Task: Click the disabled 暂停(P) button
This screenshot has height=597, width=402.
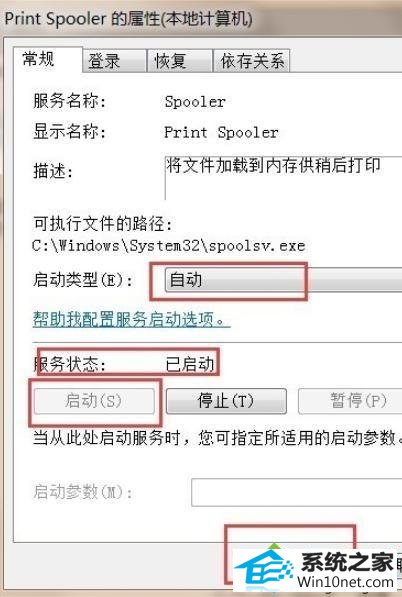Action: click(350, 401)
